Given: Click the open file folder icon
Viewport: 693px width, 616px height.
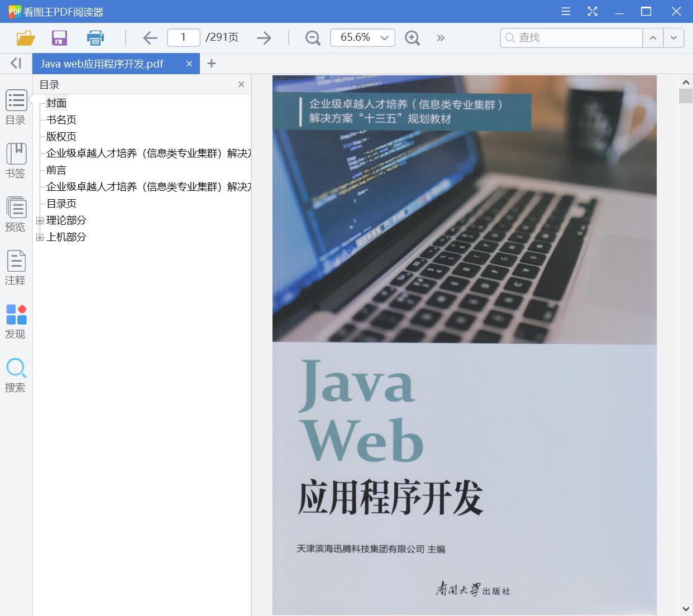Looking at the screenshot, I should coord(26,38).
